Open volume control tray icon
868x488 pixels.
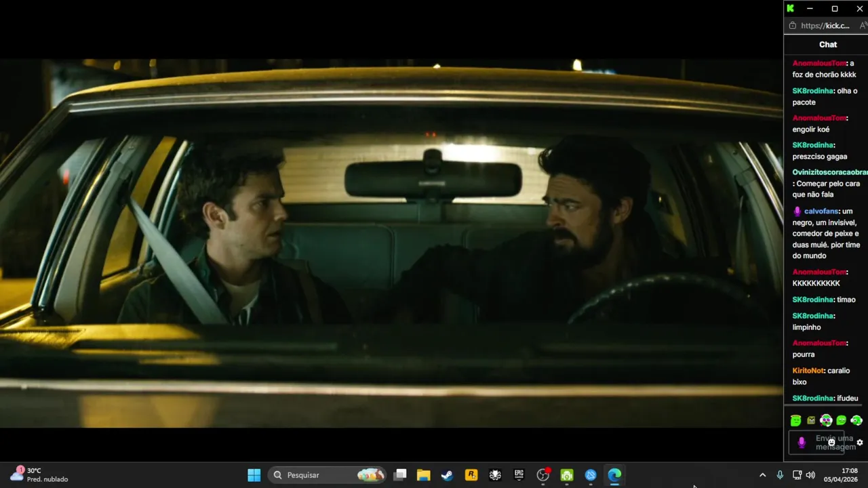click(810, 475)
